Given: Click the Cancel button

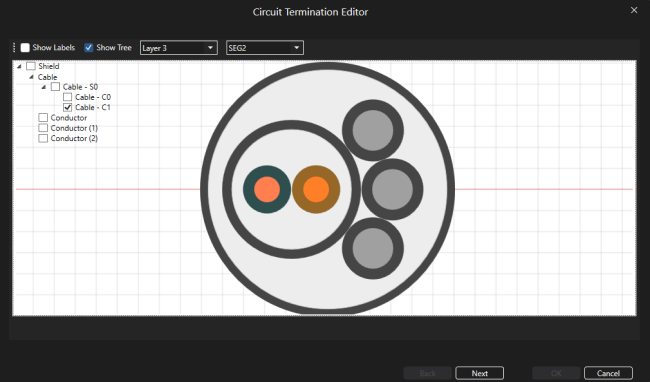Looking at the screenshot, I should click(608, 373).
